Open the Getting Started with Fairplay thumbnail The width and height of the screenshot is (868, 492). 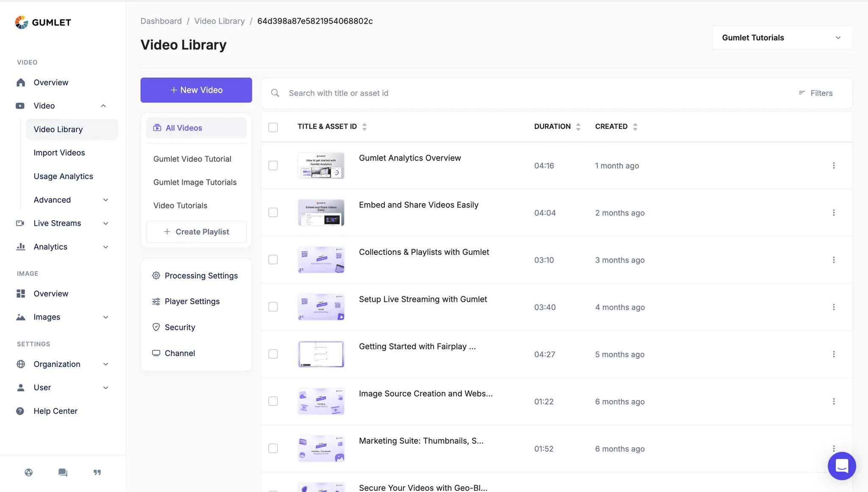[321, 354]
